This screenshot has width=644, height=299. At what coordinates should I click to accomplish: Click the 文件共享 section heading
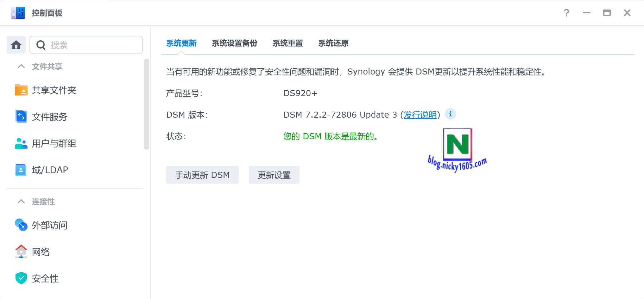coord(47,66)
